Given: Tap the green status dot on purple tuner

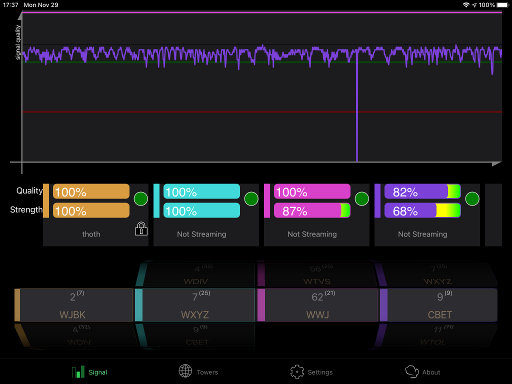Looking at the screenshot, I should (472, 199).
